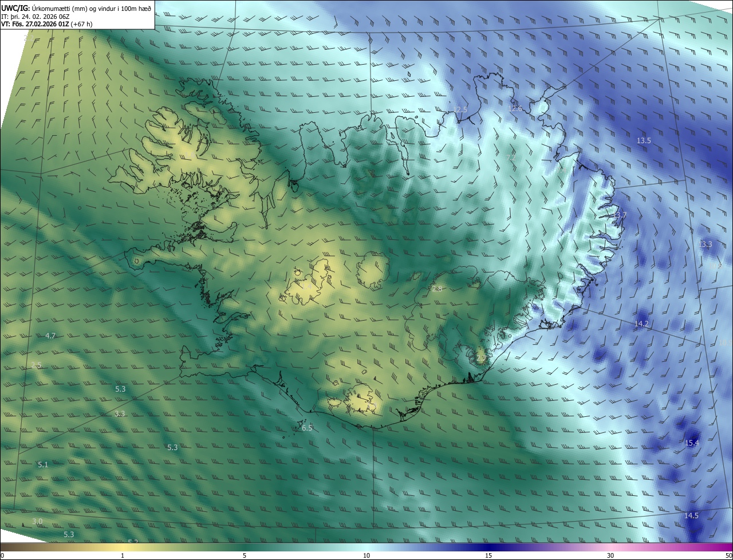Click the 14.2 value southeast of Iceland
The height and width of the screenshot is (560, 733).
click(x=641, y=324)
